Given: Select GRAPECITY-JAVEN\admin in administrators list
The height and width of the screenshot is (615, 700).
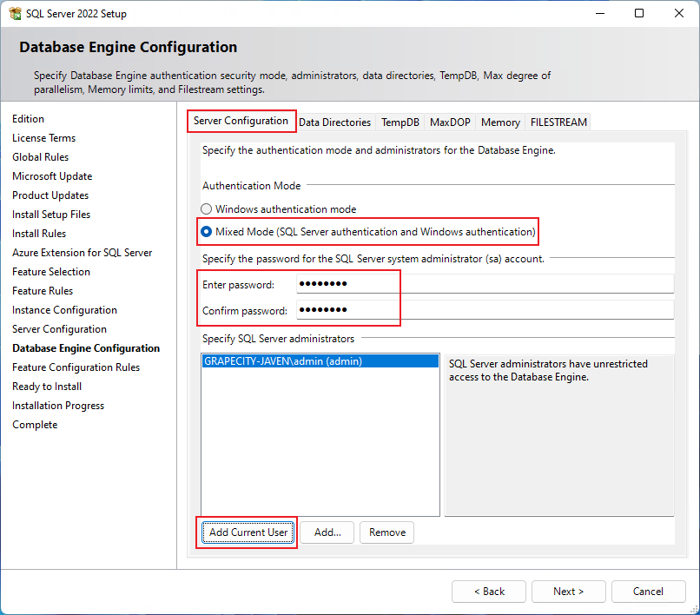Looking at the screenshot, I should pyautogui.click(x=320, y=360).
